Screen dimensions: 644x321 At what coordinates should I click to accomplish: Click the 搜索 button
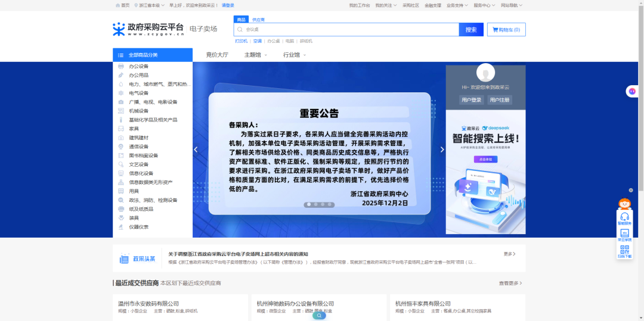pos(471,30)
